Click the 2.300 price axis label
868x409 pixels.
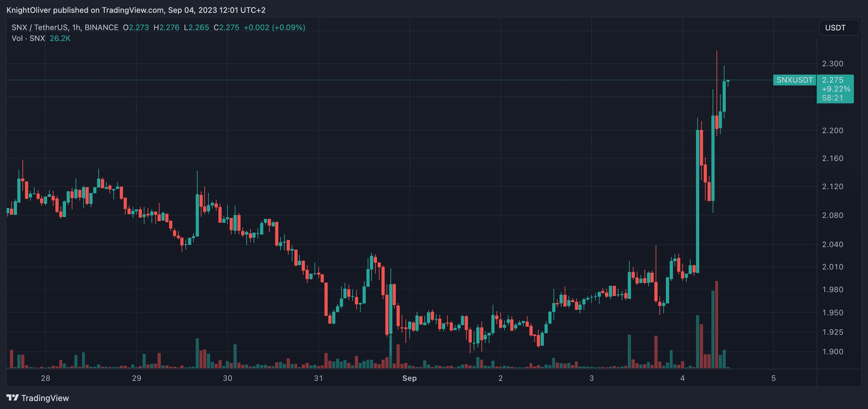pos(833,64)
